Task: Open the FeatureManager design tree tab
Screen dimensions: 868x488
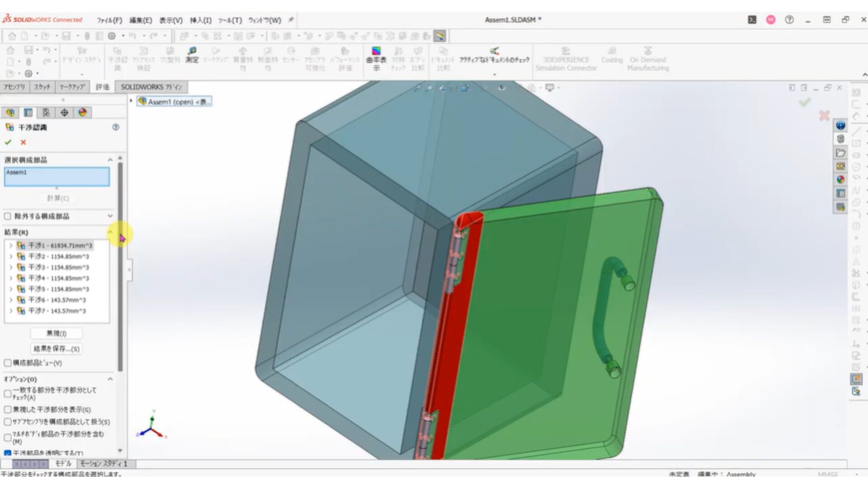Action: 10,113
